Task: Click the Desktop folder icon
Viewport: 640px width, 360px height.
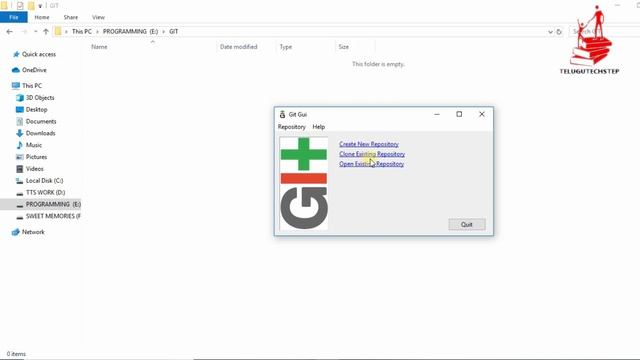Action: [x=20, y=109]
